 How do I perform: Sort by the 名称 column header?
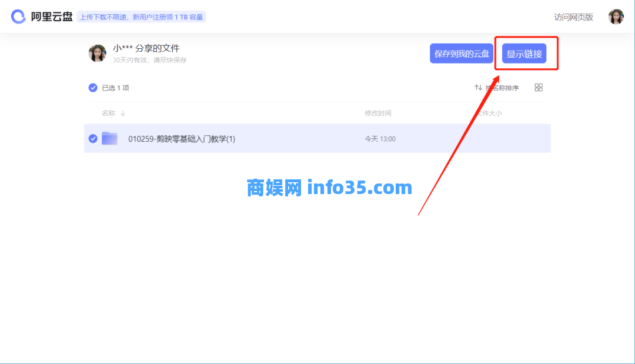point(109,113)
